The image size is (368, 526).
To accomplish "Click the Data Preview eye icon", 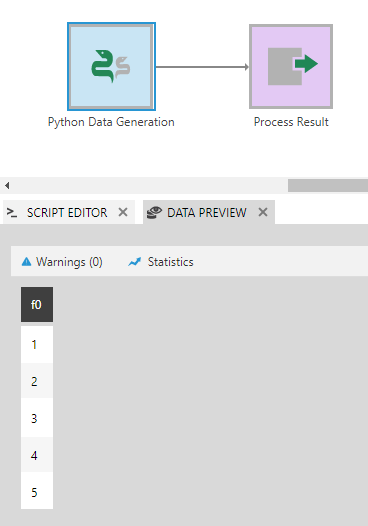I will tap(154, 212).
